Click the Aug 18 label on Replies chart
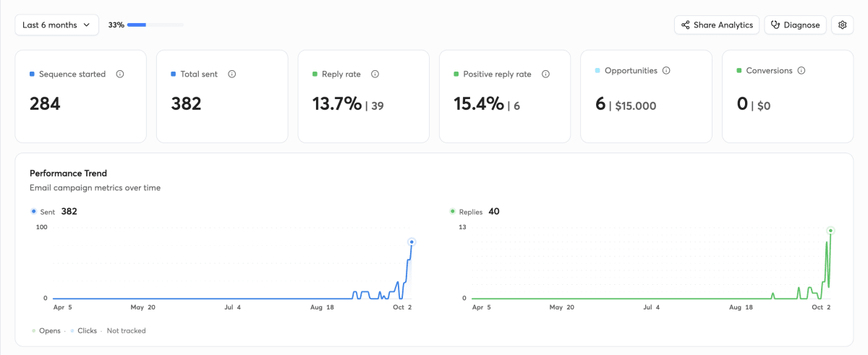This screenshot has height=355, width=868. 741,307
